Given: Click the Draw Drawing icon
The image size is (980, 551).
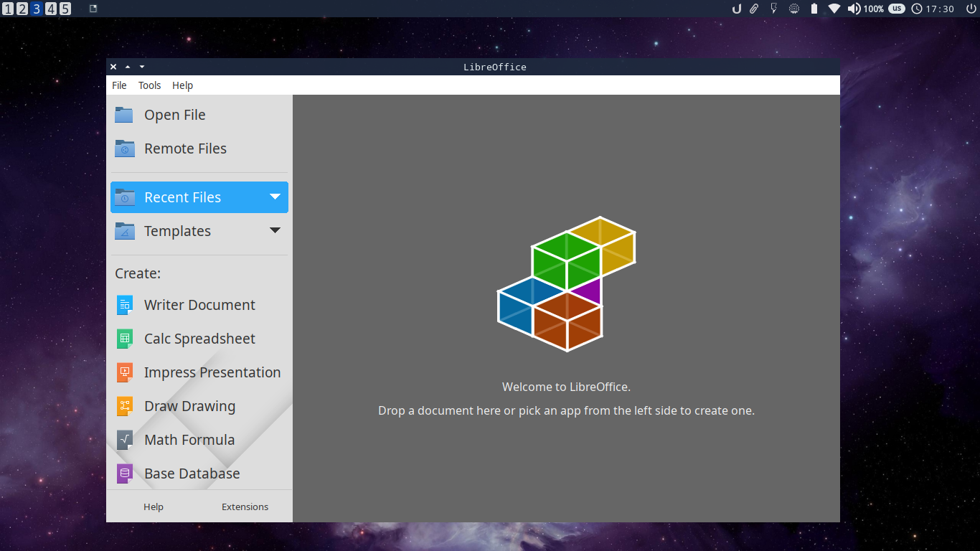Looking at the screenshot, I should tap(125, 406).
